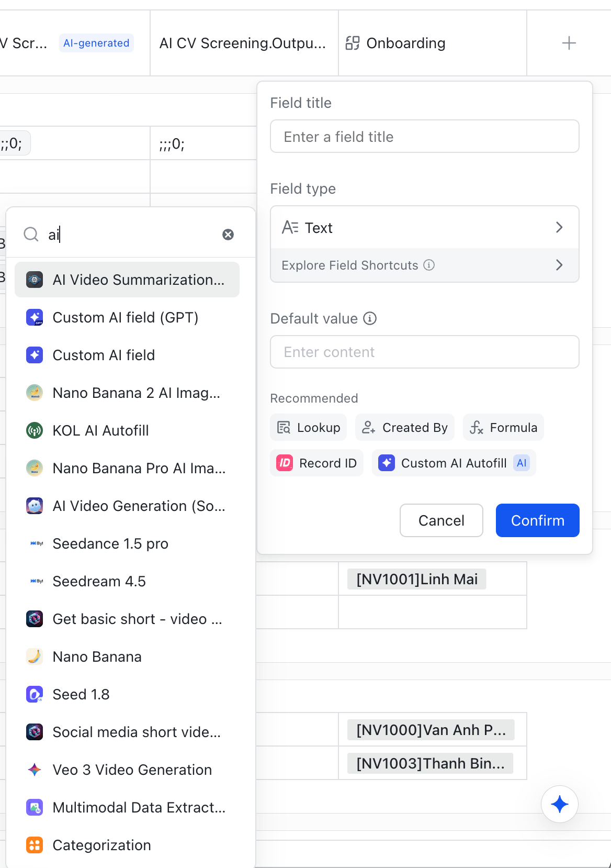Click the Custom AI field icon
611x868 pixels.
tap(35, 355)
